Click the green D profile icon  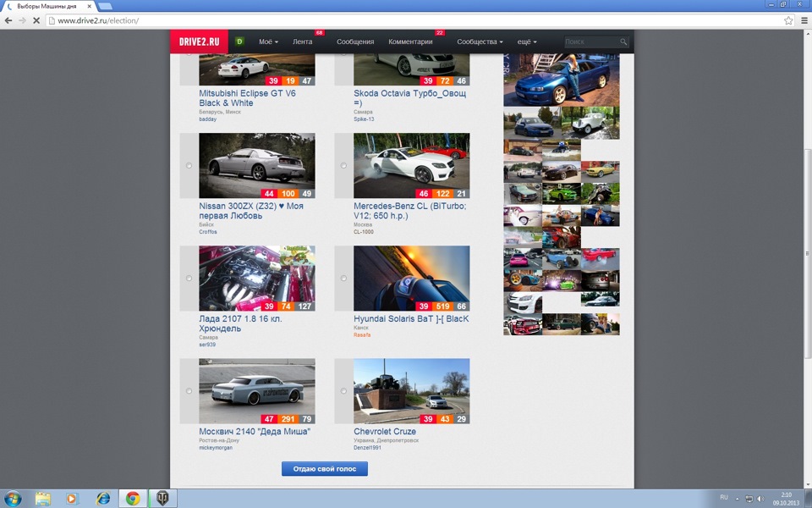(239, 41)
